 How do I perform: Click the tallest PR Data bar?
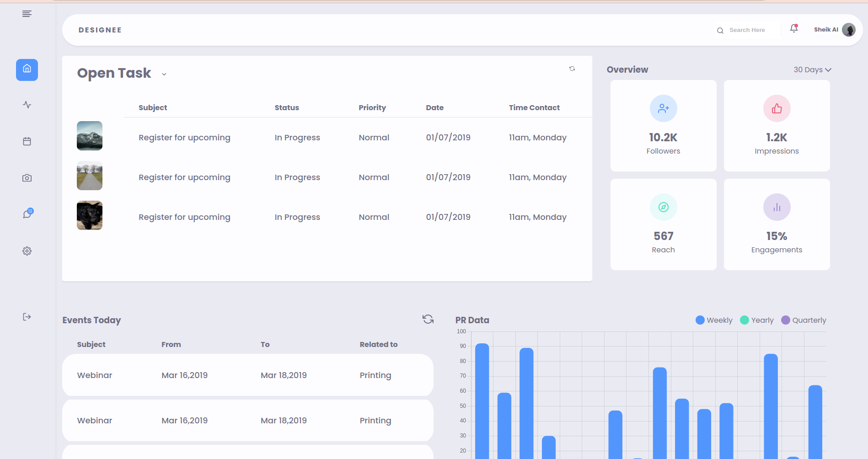[482, 401]
